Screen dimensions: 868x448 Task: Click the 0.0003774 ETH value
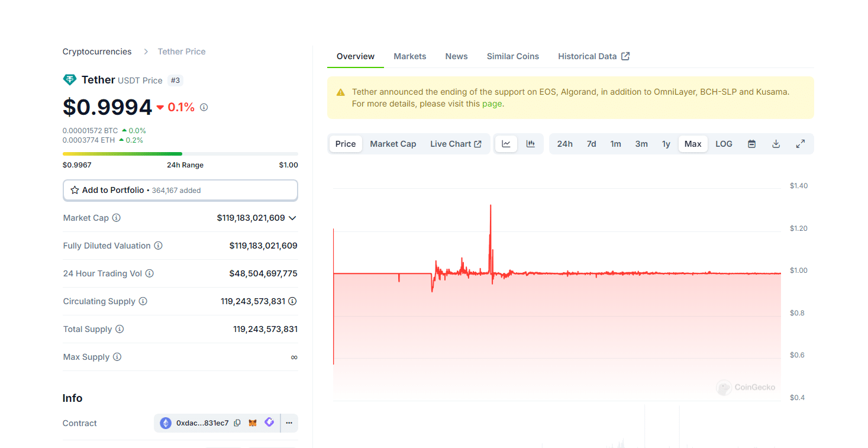coord(89,140)
